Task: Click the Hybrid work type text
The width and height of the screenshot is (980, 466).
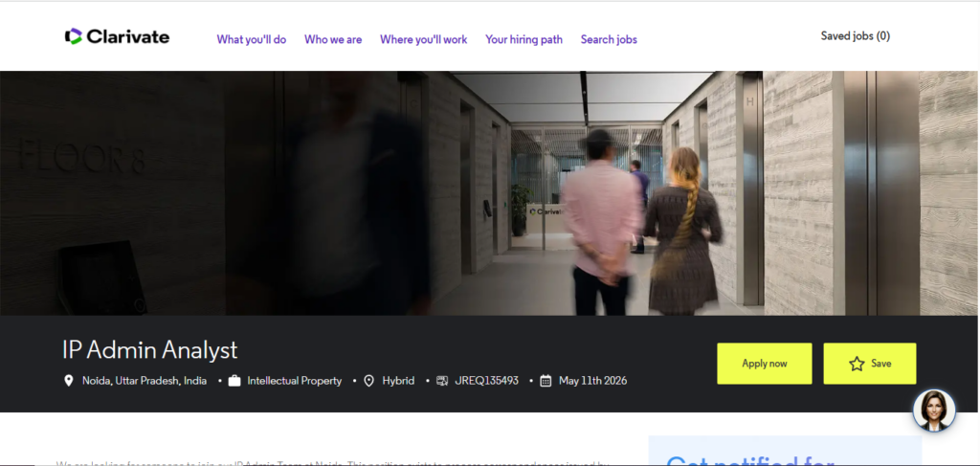Action: (398, 381)
